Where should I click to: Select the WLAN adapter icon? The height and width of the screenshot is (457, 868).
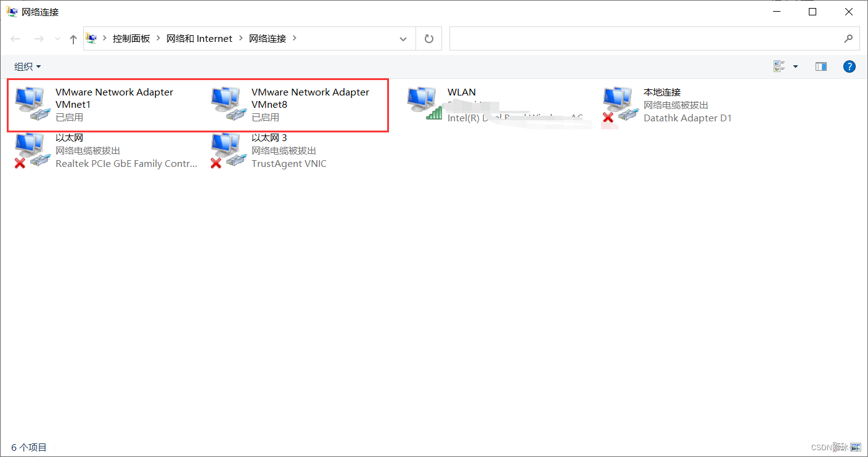pyautogui.click(x=424, y=103)
